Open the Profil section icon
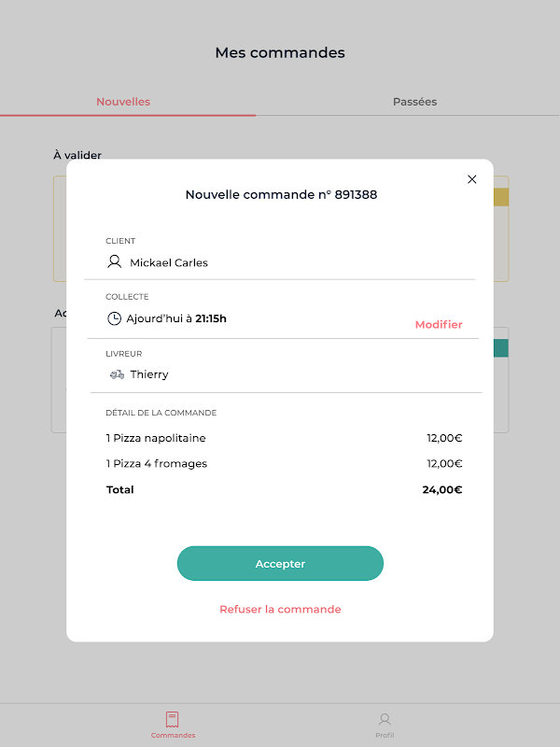This screenshot has height=747, width=560. (385, 720)
